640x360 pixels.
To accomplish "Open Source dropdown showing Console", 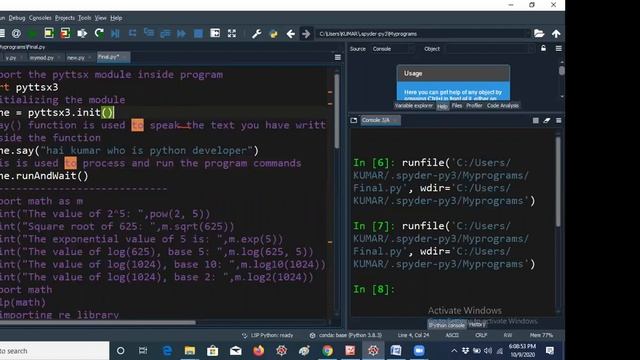I will (x=393, y=49).
